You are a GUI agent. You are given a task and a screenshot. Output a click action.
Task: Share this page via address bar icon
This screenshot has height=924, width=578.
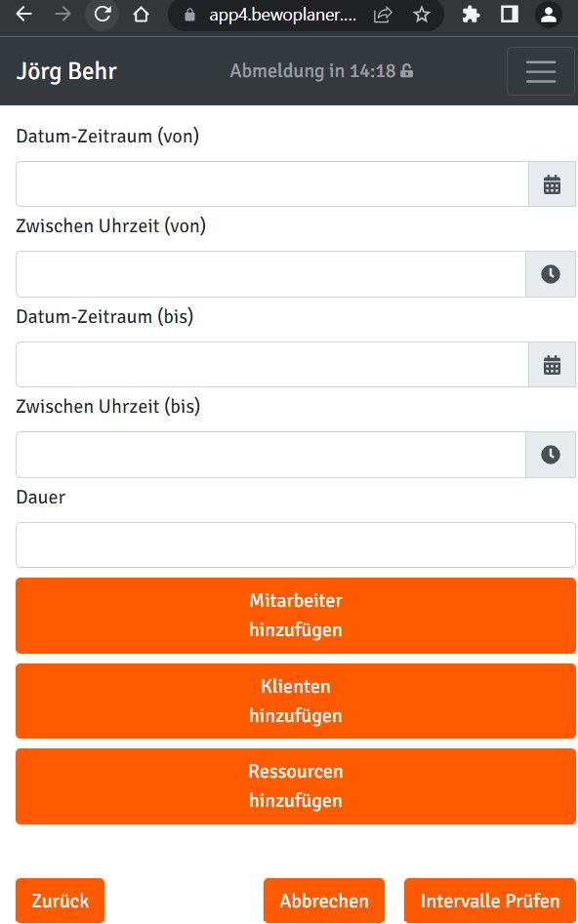tap(383, 15)
